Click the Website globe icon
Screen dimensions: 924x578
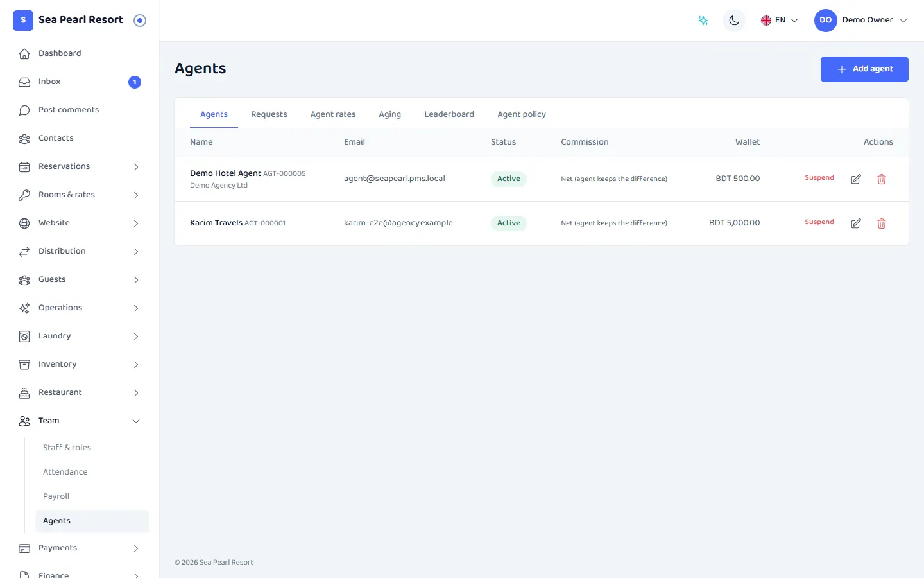[x=24, y=223]
